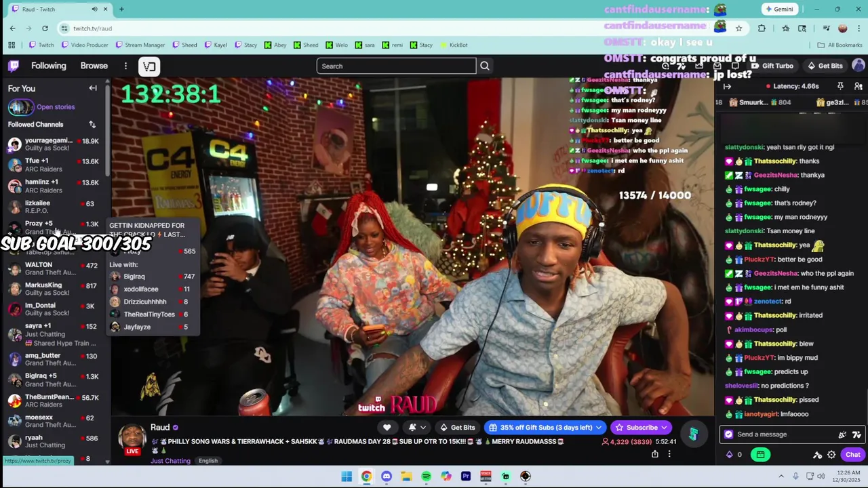Click the heart follow button

tap(387, 428)
